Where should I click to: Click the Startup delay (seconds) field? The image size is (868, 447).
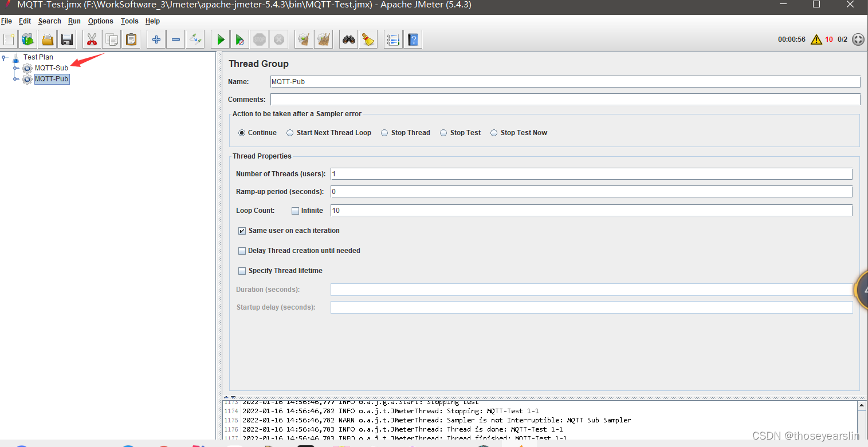pos(591,307)
